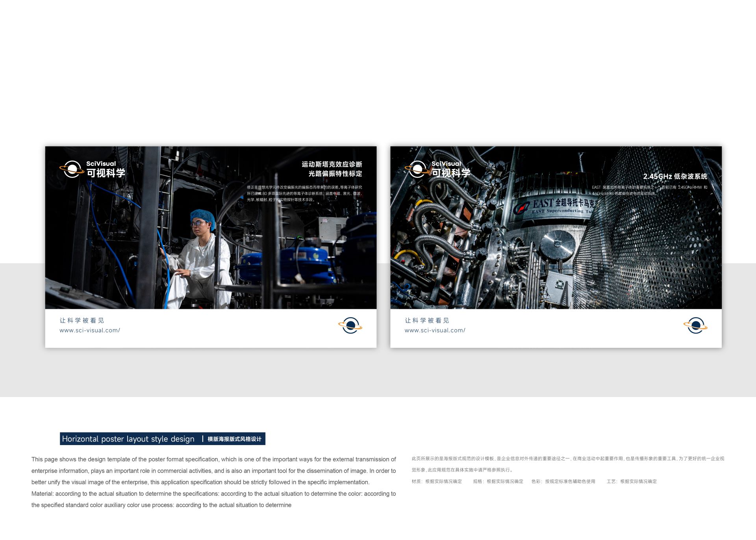Click the SciVisual planet logo on left poster
Screen dimensions: 756x540
(72, 169)
